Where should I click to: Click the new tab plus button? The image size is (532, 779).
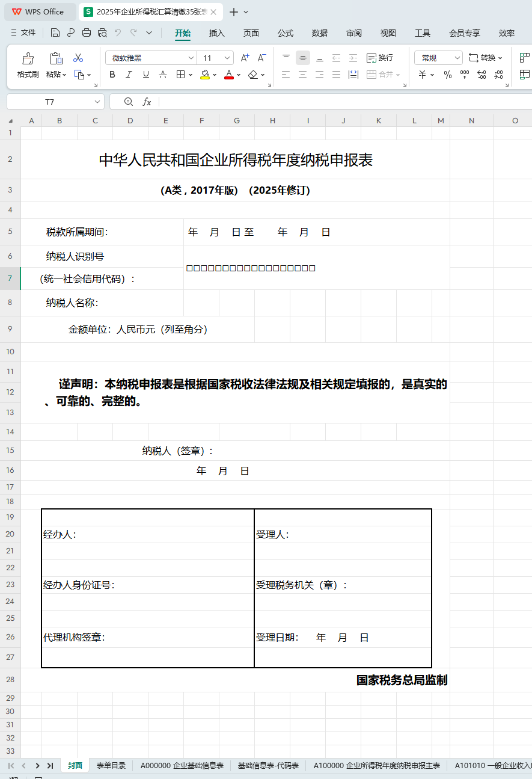point(234,12)
